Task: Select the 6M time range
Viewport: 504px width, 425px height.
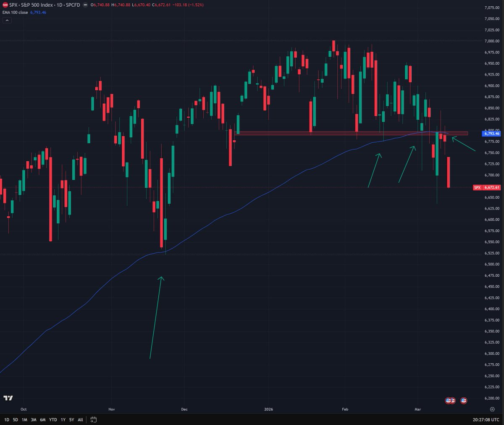Action: click(x=43, y=420)
